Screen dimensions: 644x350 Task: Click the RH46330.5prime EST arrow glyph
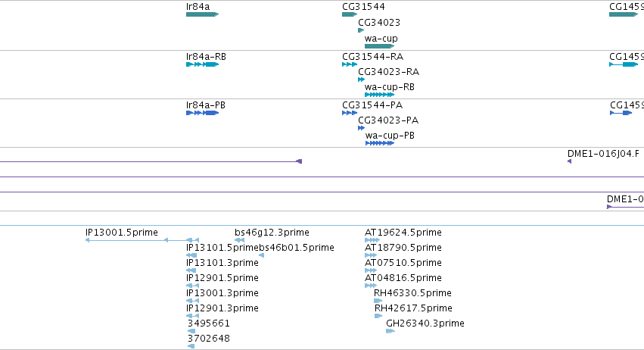tap(378, 301)
